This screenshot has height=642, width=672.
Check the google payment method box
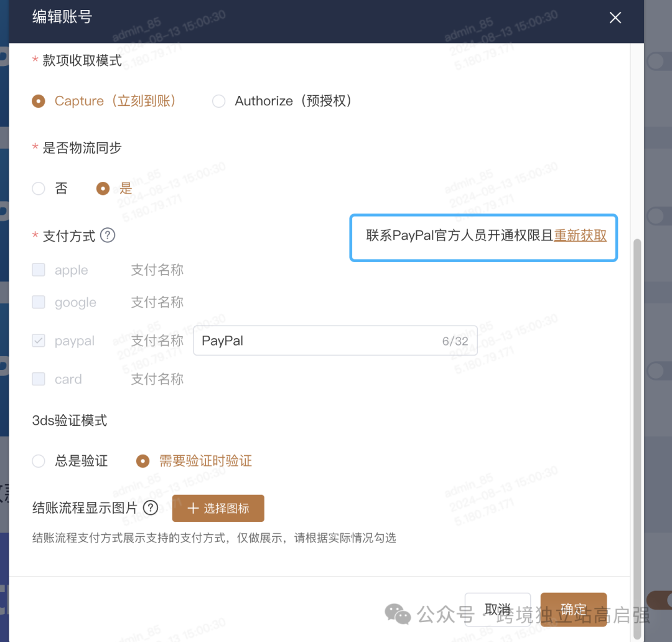(x=39, y=302)
